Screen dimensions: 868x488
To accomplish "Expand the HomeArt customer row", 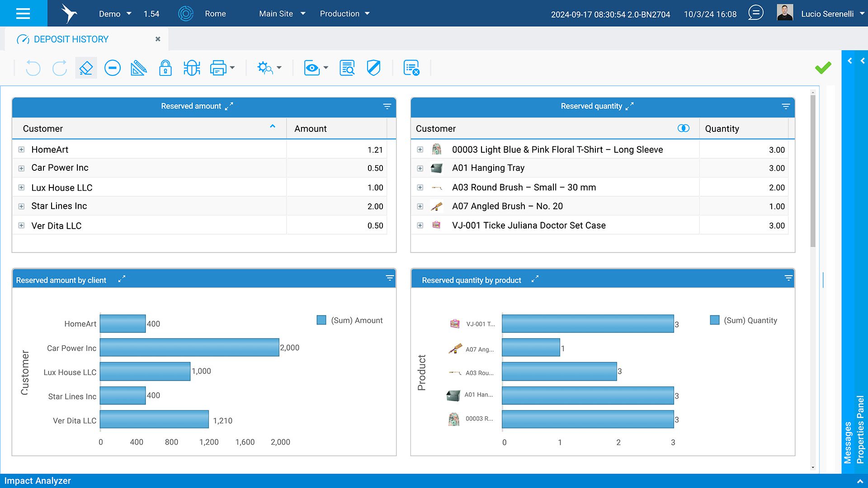I will (21, 150).
